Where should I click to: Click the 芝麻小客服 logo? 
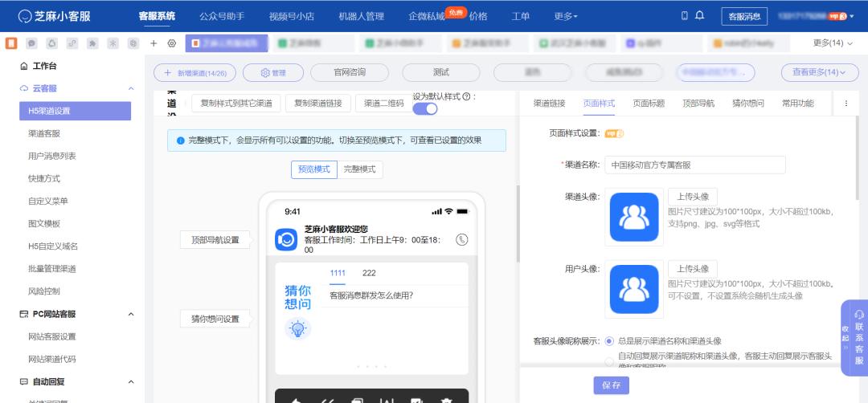[x=54, y=16]
